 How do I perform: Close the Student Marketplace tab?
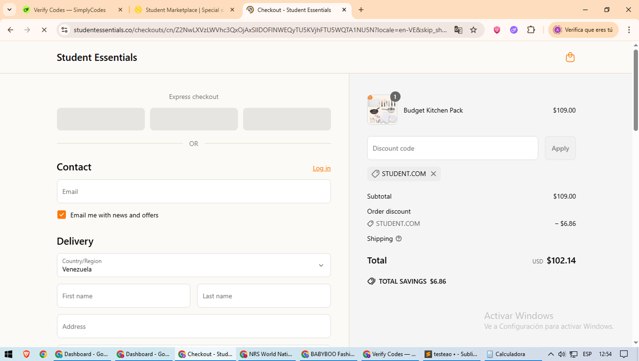point(232,10)
